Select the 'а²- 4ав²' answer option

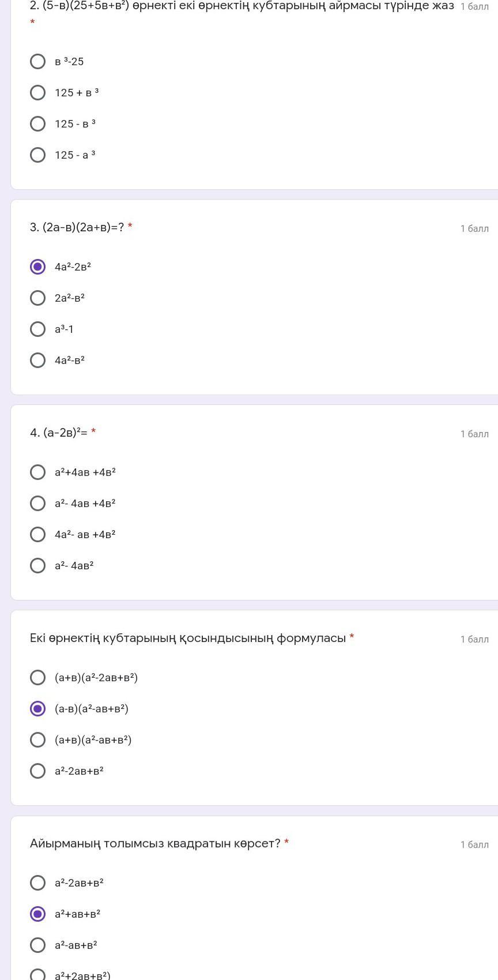(x=37, y=566)
